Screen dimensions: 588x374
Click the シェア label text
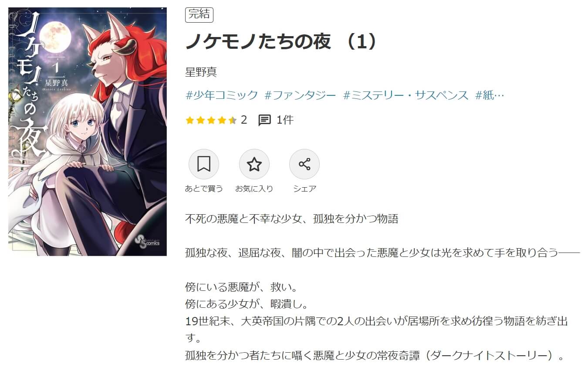click(x=304, y=189)
